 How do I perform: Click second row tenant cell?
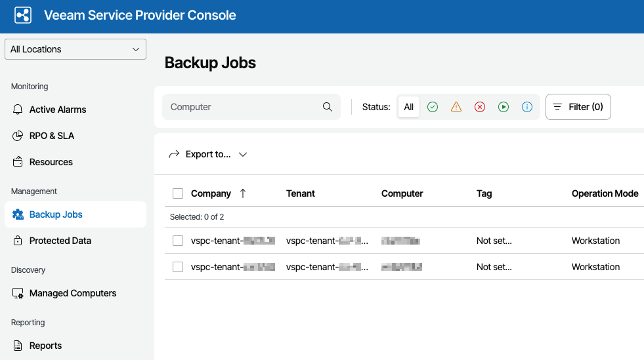point(328,267)
